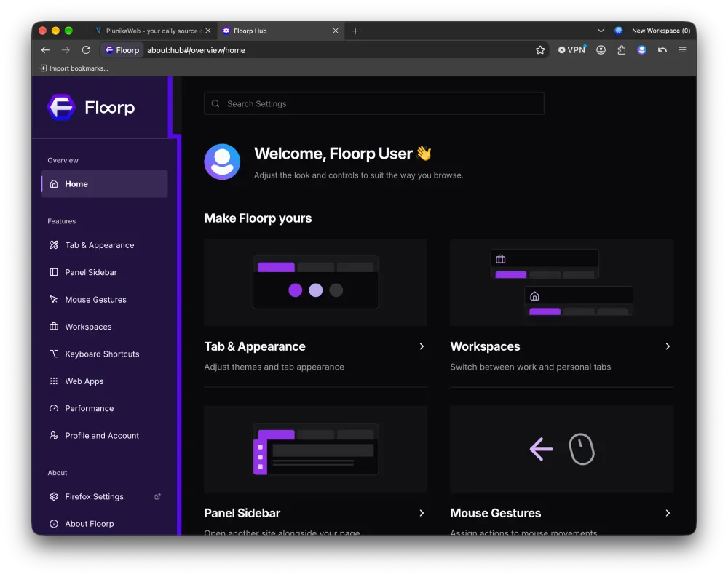Click the Import bookmarks button
The image size is (728, 577).
click(x=74, y=68)
